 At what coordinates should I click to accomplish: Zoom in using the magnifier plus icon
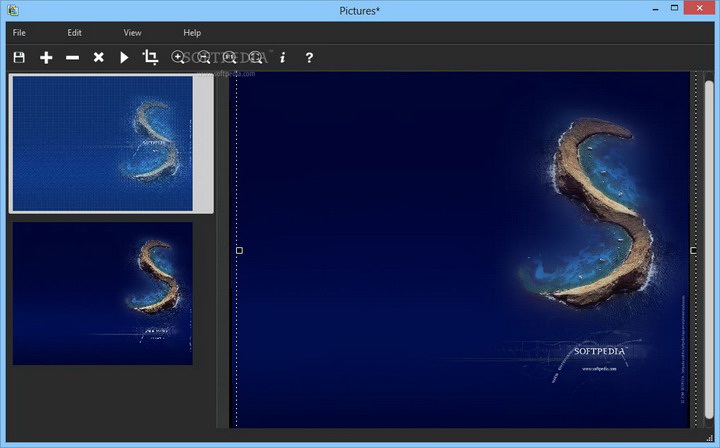(x=178, y=58)
